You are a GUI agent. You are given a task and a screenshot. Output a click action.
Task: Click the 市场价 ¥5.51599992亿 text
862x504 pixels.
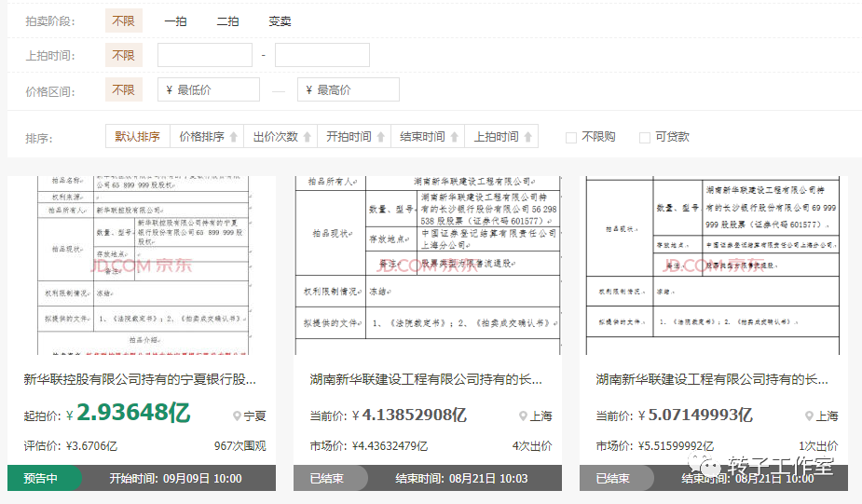(x=655, y=445)
